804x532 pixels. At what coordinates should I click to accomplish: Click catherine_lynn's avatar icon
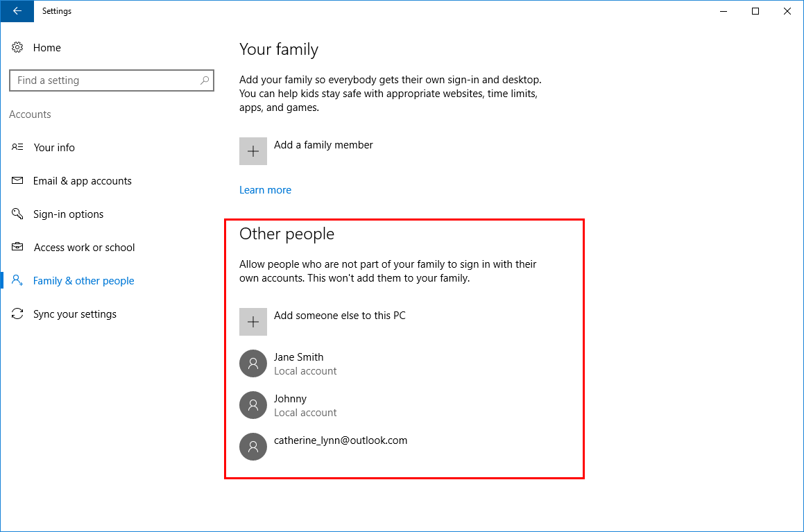(x=253, y=447)
